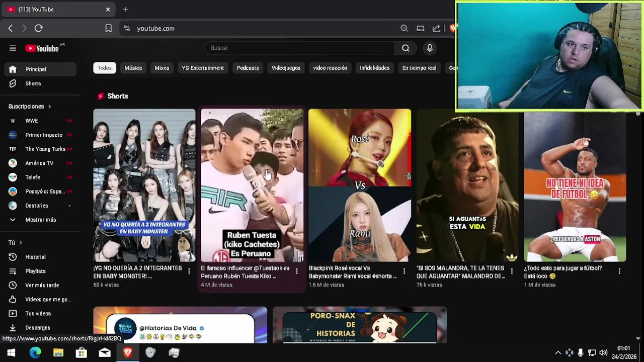The width and height of the screenshot is (644, 362).
Task: Open Telefe subscription channel
Action: tap(40, 177)
